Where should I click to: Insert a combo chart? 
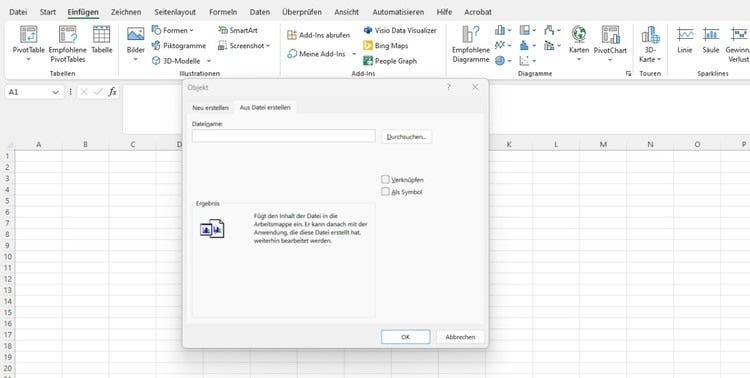coord(552,45)
